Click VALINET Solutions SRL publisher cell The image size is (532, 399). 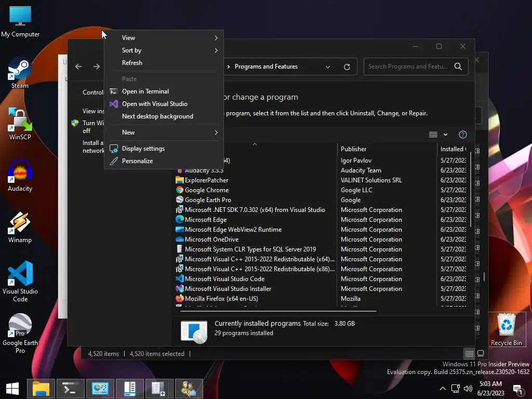pyautogui.click(x=371, y=180)
